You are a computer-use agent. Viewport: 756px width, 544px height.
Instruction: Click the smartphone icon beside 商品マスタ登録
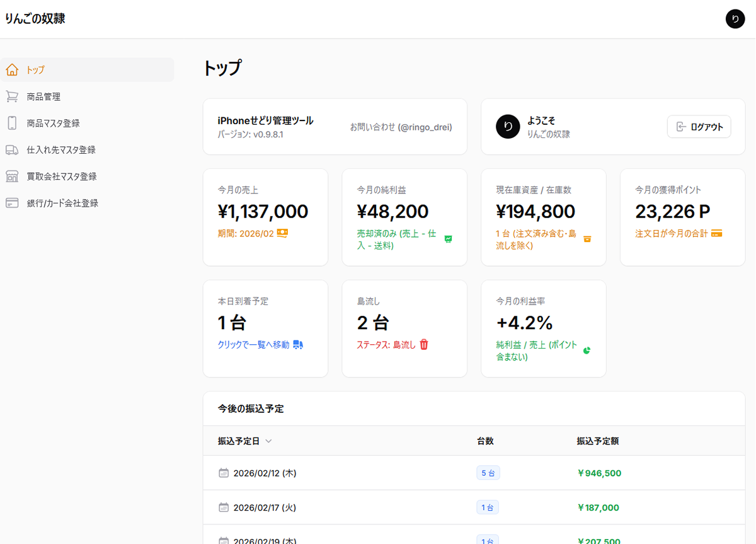13,123
